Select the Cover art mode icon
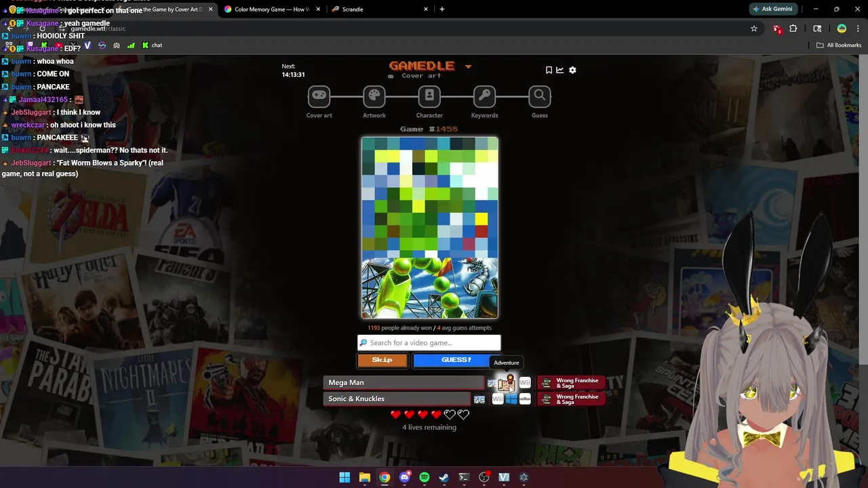 (319, 96)
